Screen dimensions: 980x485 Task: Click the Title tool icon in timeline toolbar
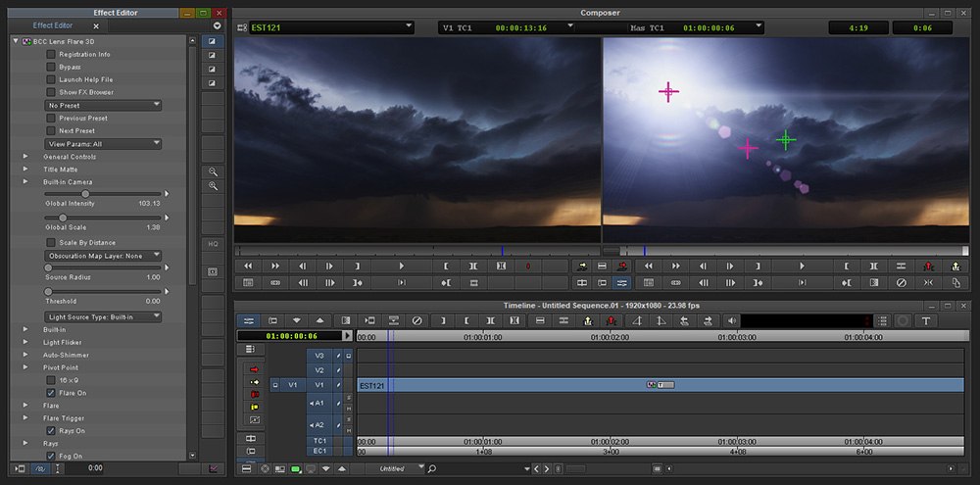tap(926, 320)
